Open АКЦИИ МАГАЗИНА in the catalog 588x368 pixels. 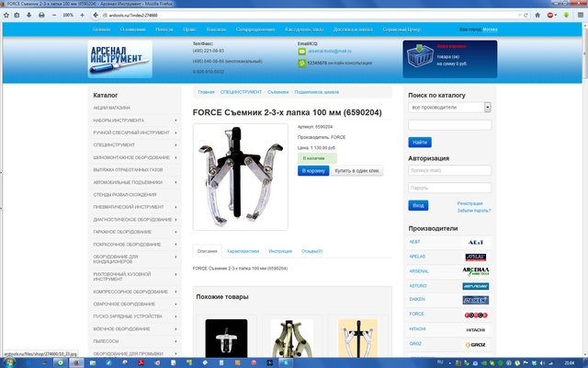click(x=112, y=108)
